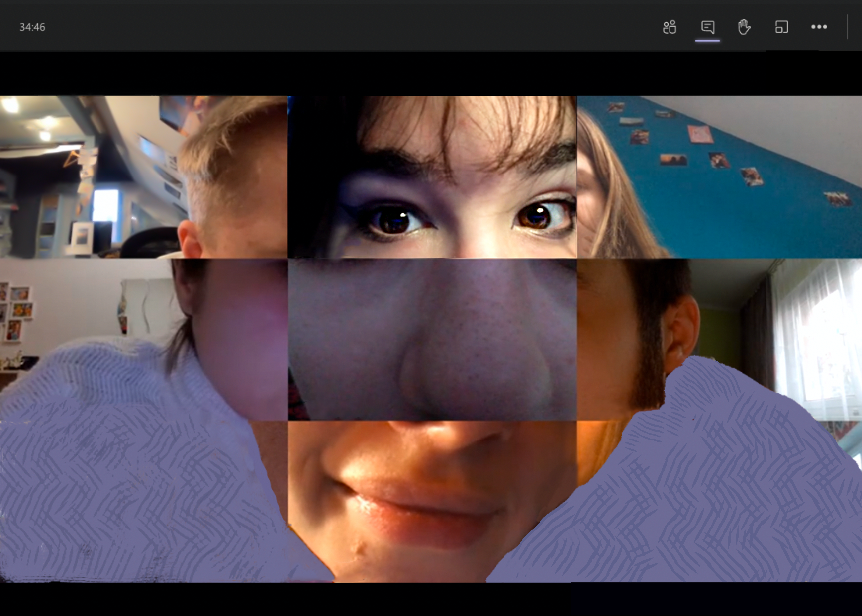862x616 pixels.
Task: Click the 34:46 meeting duration timer
Action: pos(32,27)
